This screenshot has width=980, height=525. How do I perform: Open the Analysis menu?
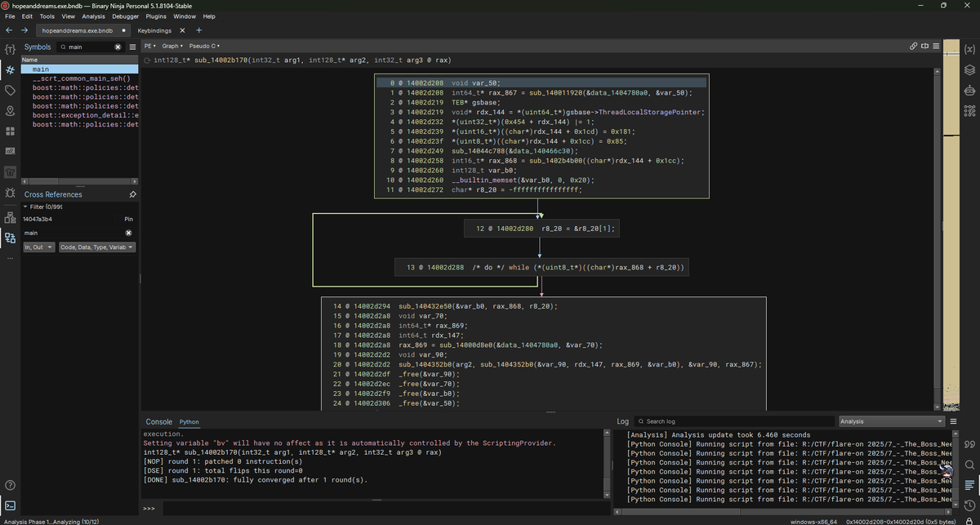(x=93, y=16)
